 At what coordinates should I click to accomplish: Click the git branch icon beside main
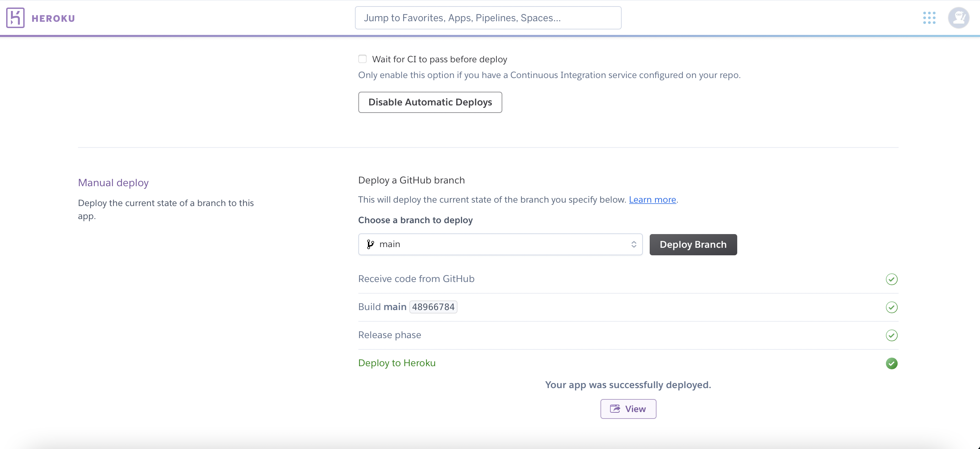pyautogui.click(x=370, y=244)
